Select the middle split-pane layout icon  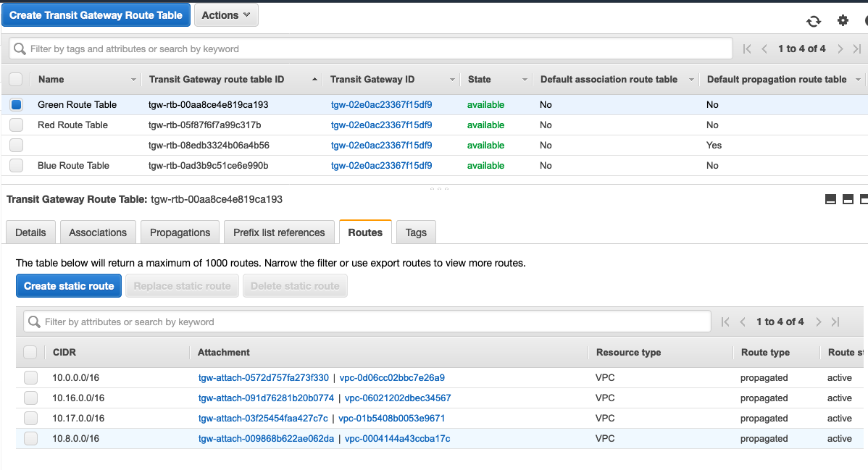pos(848,199)
